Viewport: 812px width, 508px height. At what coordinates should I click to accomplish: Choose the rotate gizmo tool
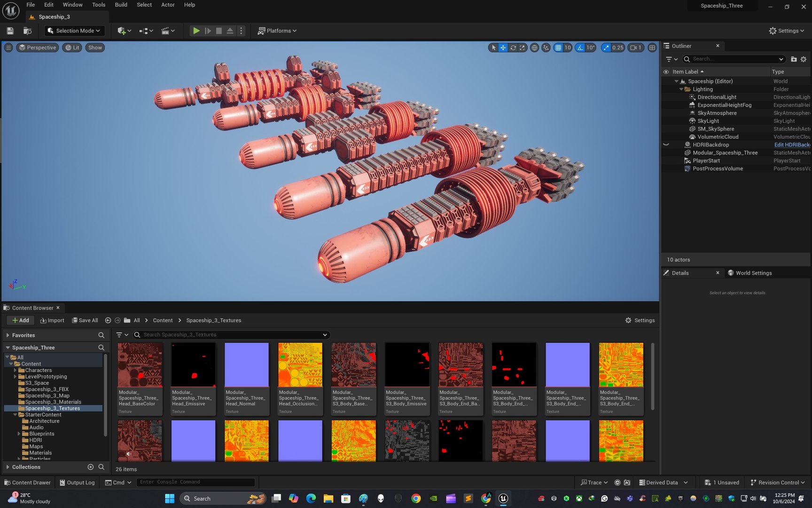pyautogui.click(x=513, y=48)
